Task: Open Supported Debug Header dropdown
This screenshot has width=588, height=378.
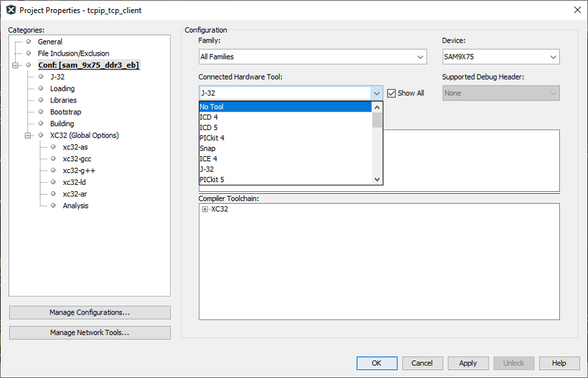Action: pyautogui.click(x=501, y=93)
